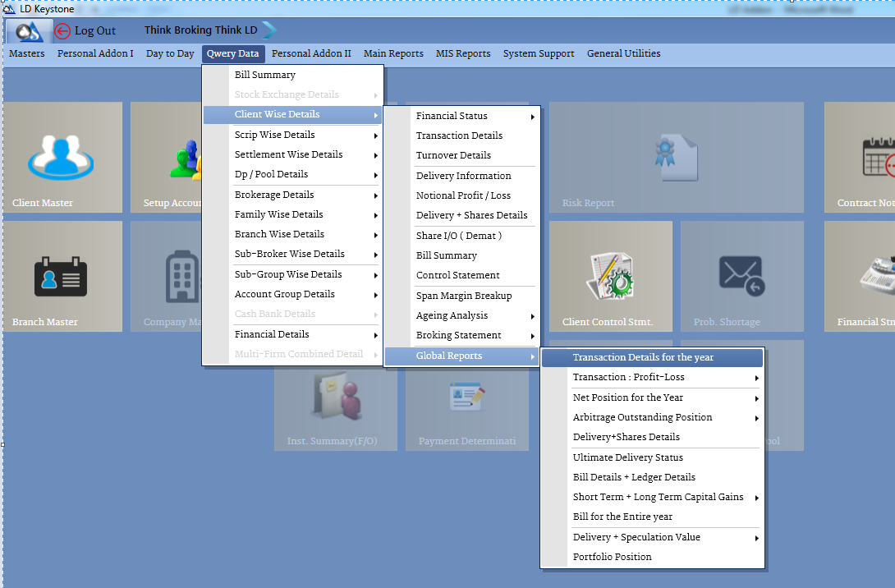
Task: Click the Payment Determination tile icon
Action: 466,397
